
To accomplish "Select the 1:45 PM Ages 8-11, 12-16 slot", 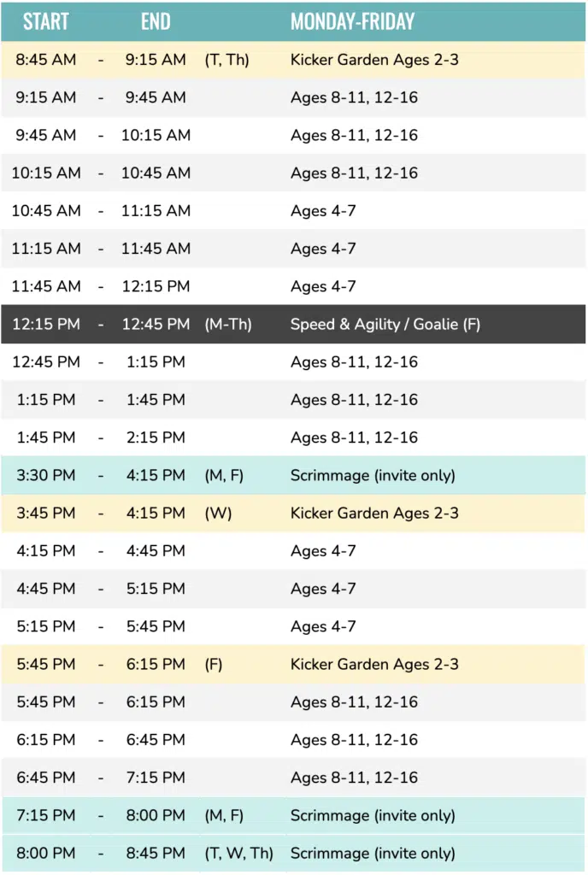I will [x=293, y=437].
